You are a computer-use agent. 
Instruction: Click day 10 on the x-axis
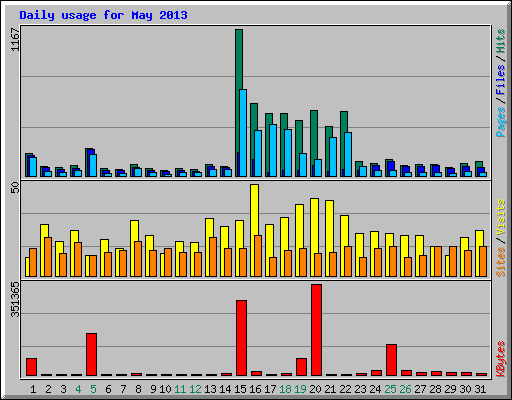pyautogui.click(x=165, y=389)
